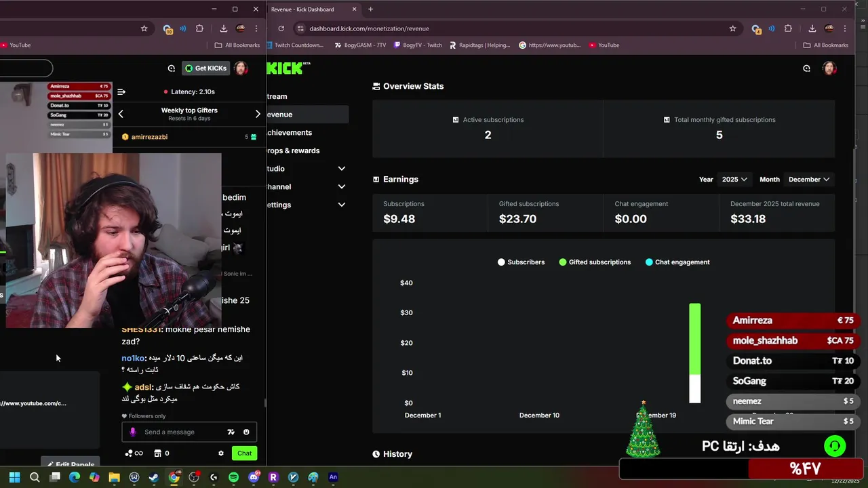The width and height of the screenshot is (868, 488).
Task: Open chat settings gear icon
Action: [220, 453]
